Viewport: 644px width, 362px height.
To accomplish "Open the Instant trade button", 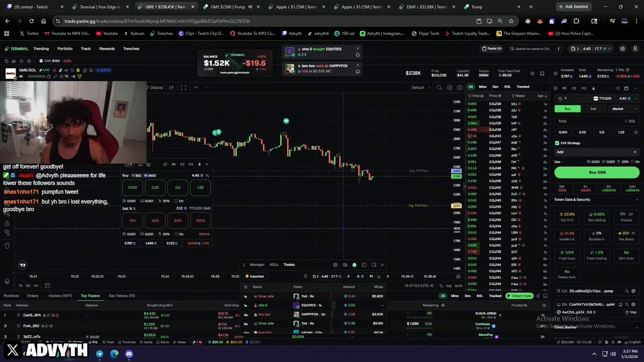I will (521, 295).
